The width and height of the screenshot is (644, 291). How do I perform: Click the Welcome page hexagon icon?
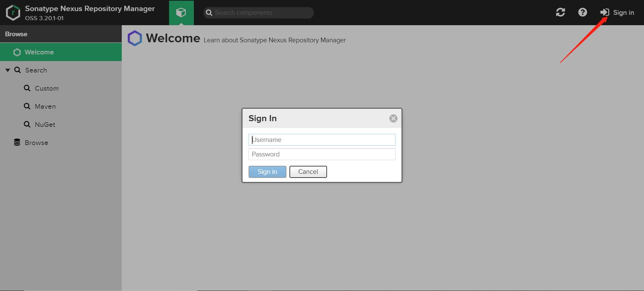pos(135,38)
